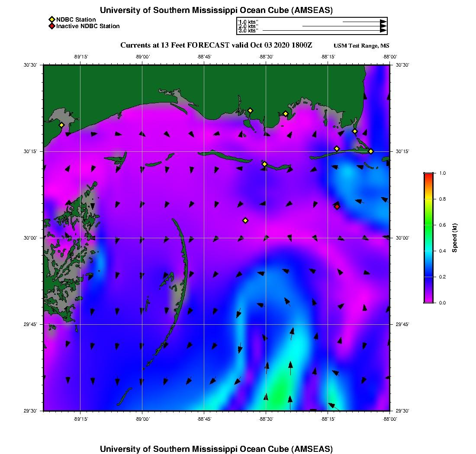Click the bottom -89°00' longitude label
476x454 pixels.
tap(143, 419)
